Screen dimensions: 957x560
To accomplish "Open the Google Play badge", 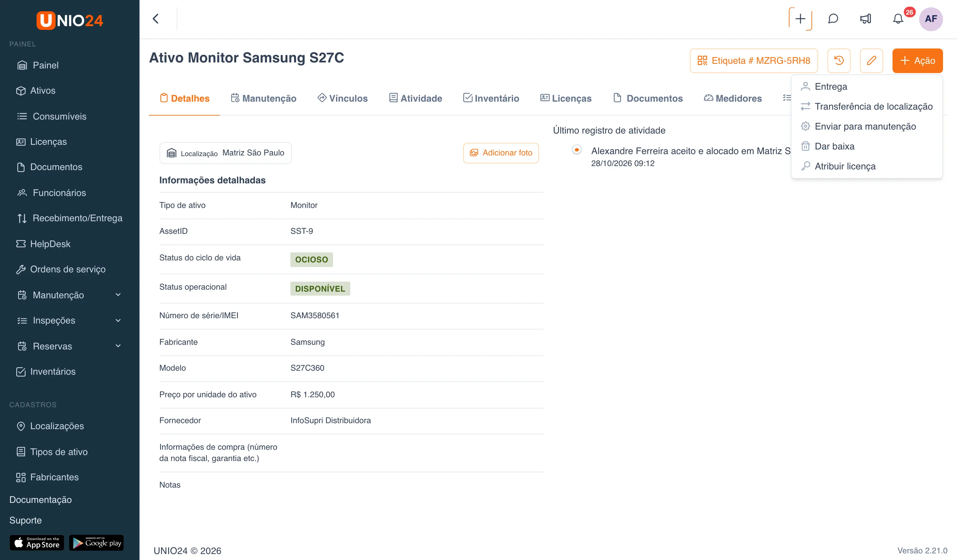I will [x=96, y=543].
